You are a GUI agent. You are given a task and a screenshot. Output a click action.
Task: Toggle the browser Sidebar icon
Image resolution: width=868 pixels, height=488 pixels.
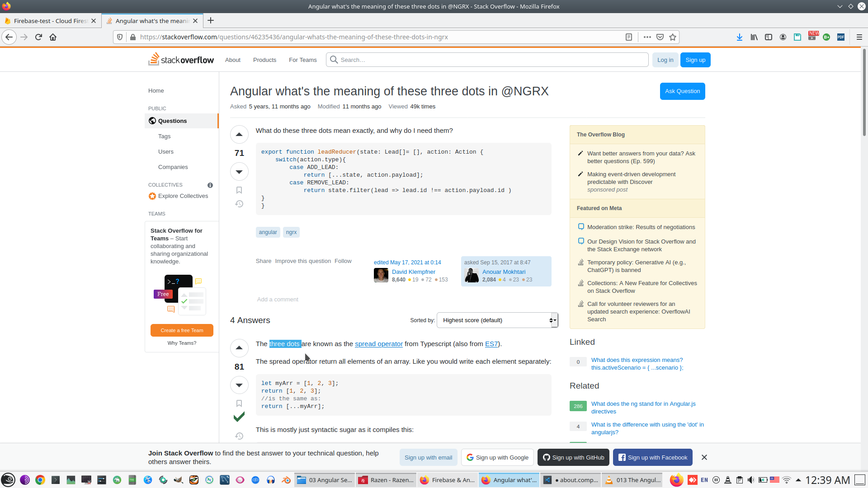pyautogui.click(x=769, y=37)
